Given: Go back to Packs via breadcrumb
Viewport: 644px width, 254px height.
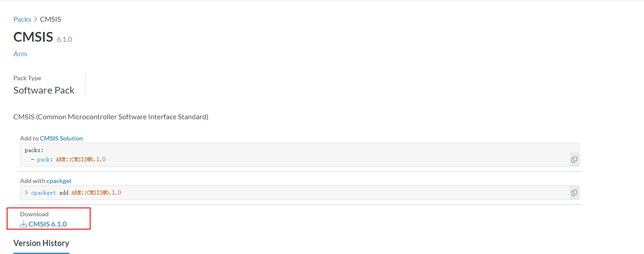Looking at the screenshot, I should [22, 20].
